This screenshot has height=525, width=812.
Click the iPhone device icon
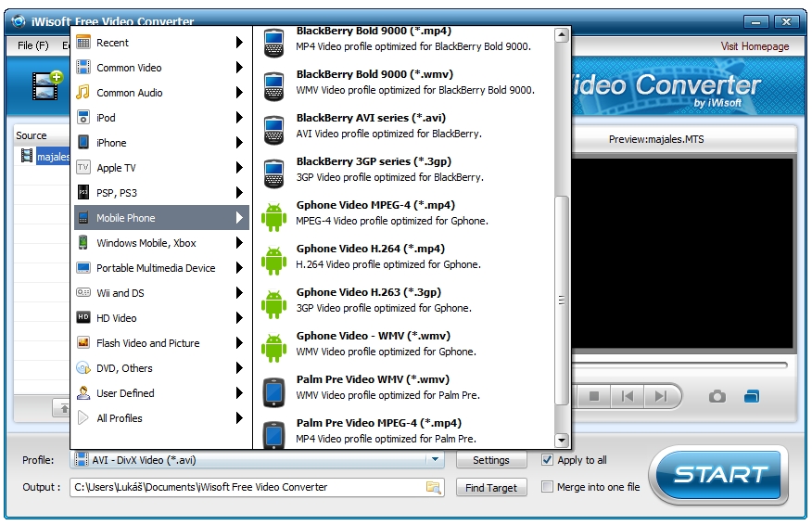click(82, 142)
